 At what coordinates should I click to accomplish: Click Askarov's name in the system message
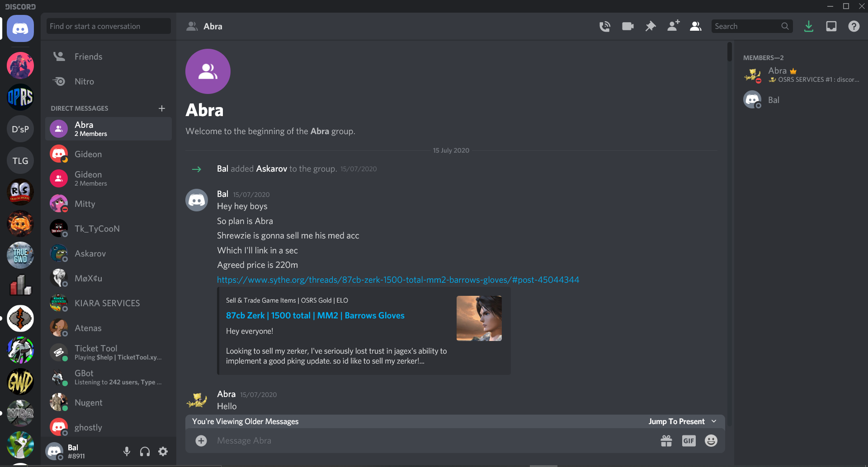coord(271,168)
